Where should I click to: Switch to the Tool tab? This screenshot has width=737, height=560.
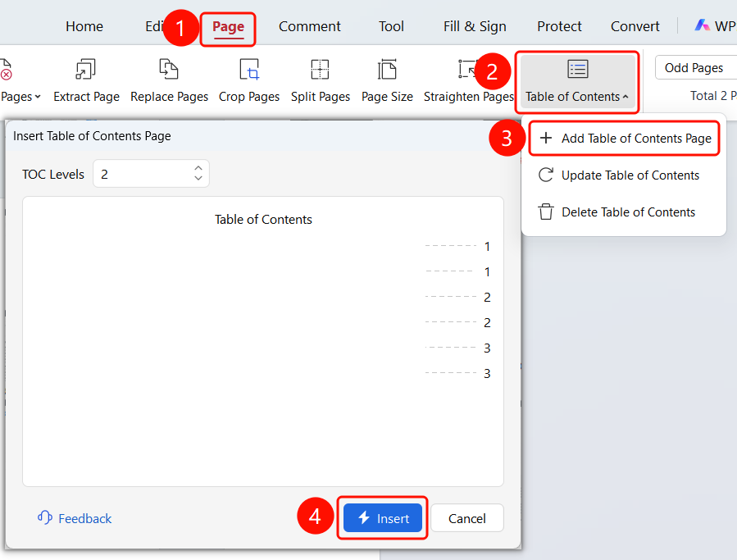click(x=391, y=26)
